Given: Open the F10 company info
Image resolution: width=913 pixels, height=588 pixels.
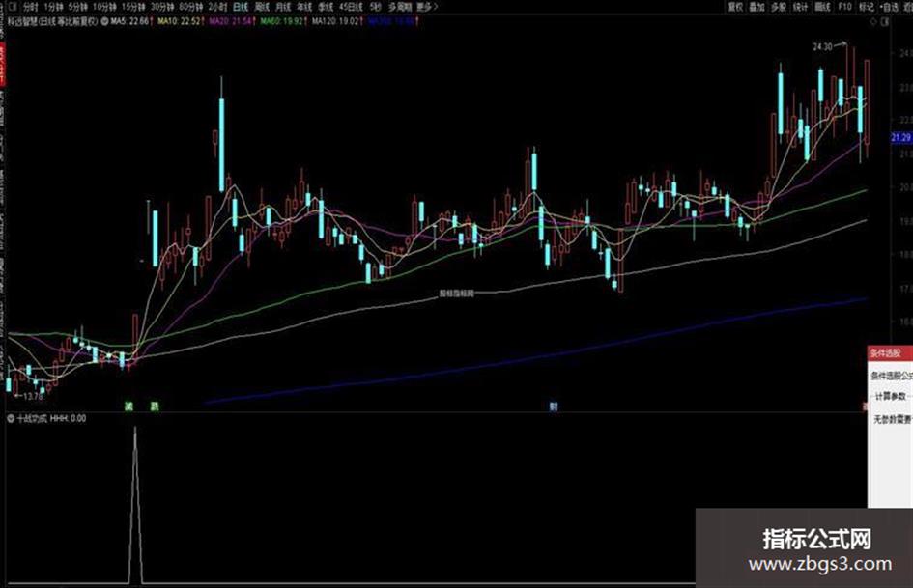Looking at the screenshot, I should click(x=844, y=7).
